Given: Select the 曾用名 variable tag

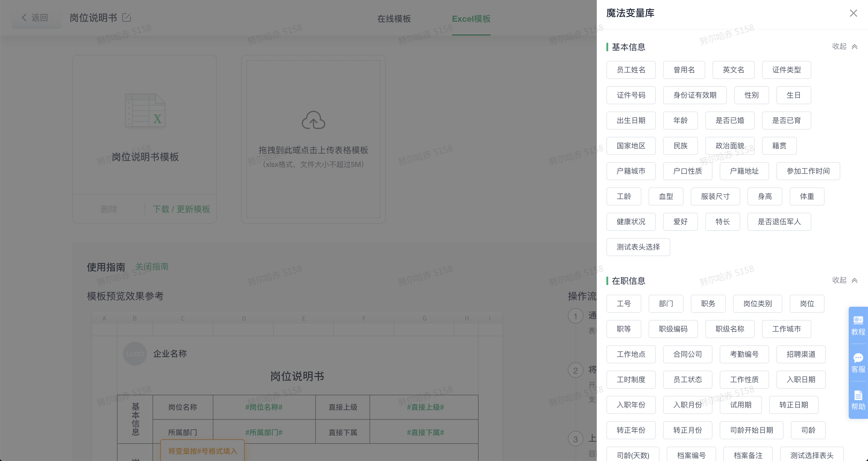Looking at the screenshot, I should coord(684,70).
